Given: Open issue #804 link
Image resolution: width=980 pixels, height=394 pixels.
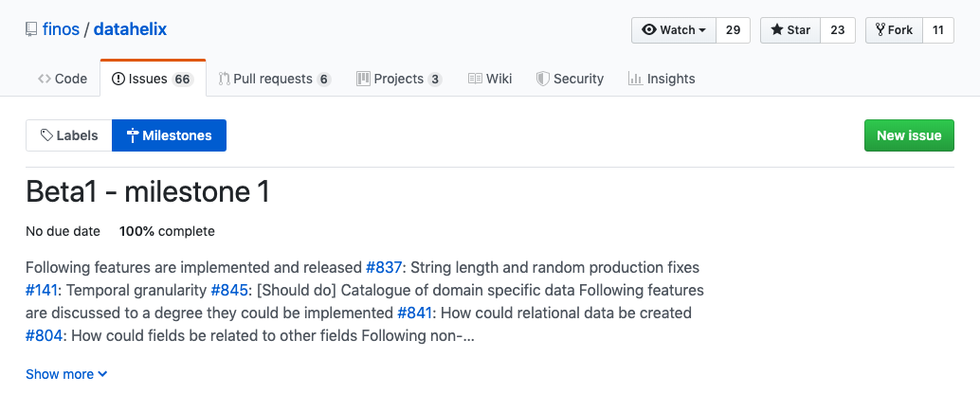Looking at the screenshot, I should coord(45,335).
